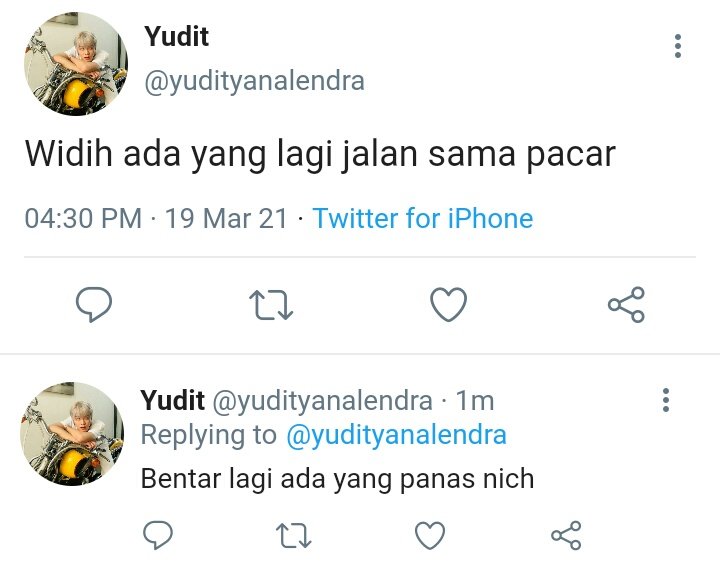View Yudit's profile picture on main tweet
The image size is (720, 567).
point(76,64)
